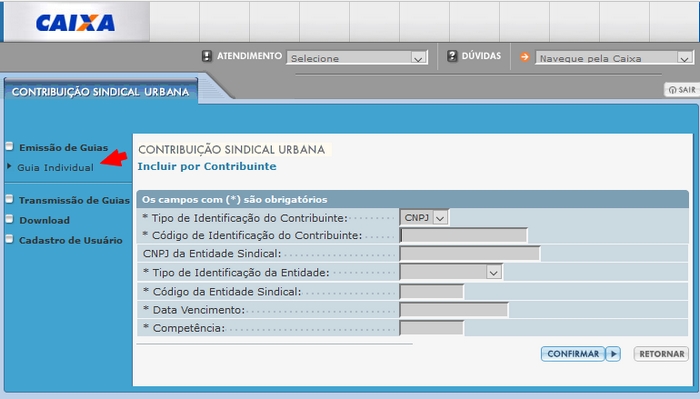Screen dimensions: 700x399
Task: Select the Contribuição Sindical Urbana tab
Action: pyautogui.click(x=100, y=91)
